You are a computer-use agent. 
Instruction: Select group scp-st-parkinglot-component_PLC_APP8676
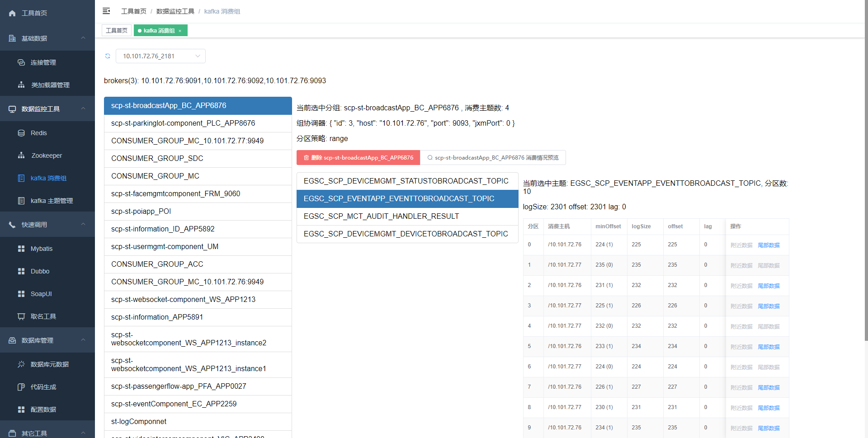[x=198, y=123]
